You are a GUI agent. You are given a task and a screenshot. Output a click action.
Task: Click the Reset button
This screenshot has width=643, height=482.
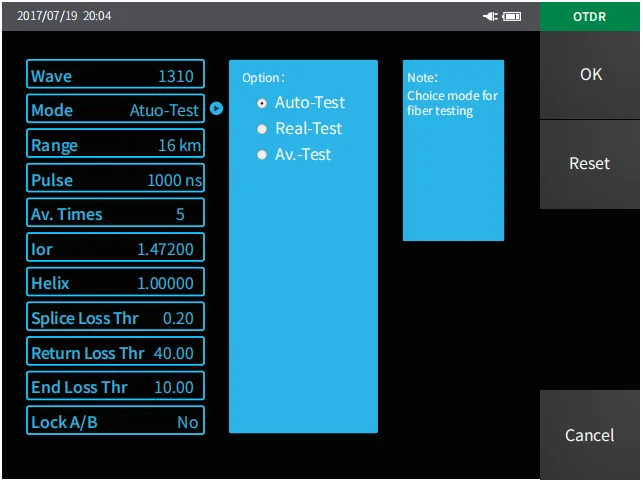[590, 164]
